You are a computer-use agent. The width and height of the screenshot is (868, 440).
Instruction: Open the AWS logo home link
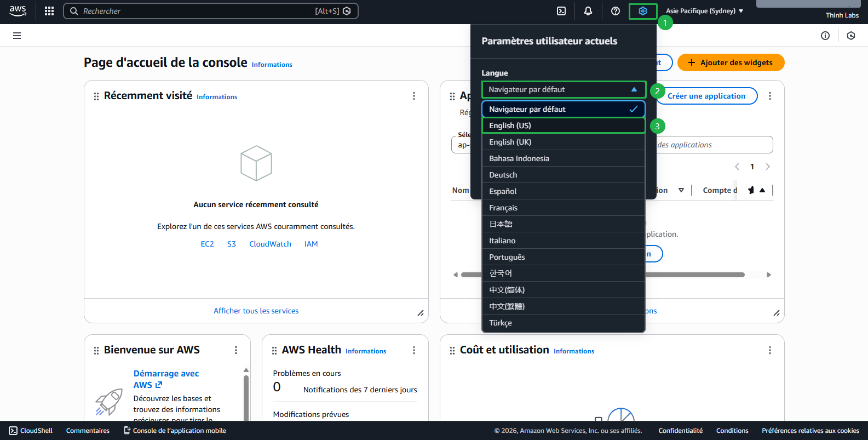(18, 11)
